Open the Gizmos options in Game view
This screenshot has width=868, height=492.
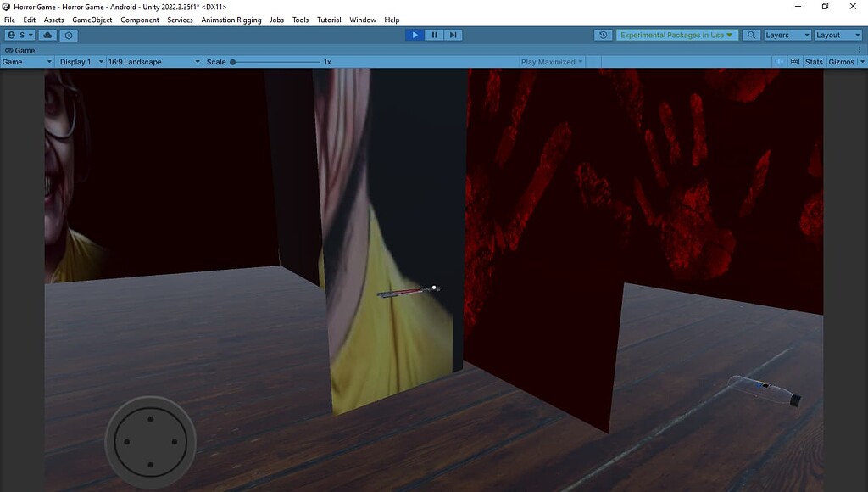click(x=841, y=61)
